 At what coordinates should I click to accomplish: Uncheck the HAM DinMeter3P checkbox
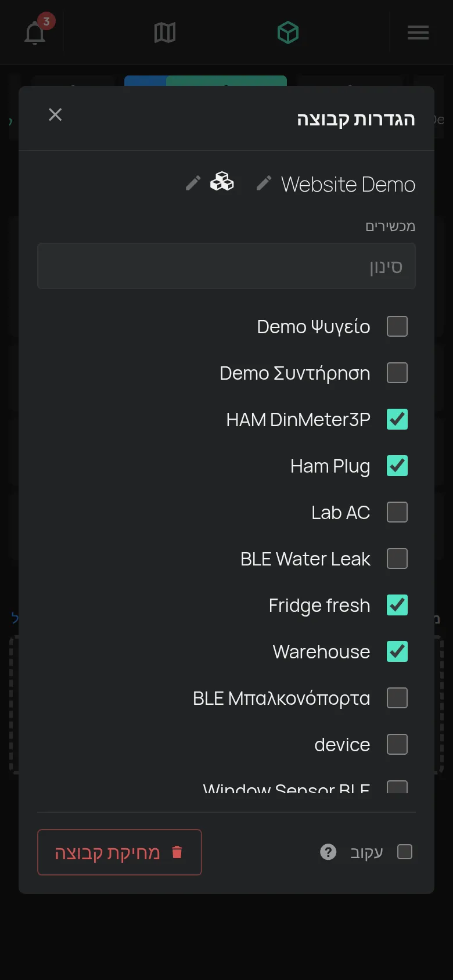397,419
